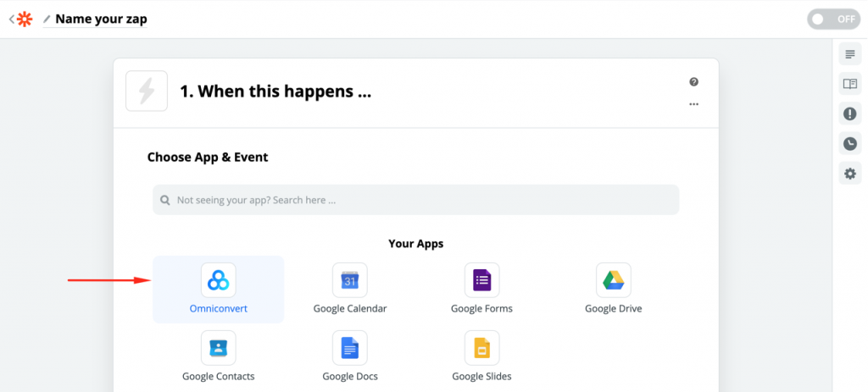Image resolution: width=868 pixels, height=392 pixels.
Task: Open the help question mark icon
Action: pos(694,82)
